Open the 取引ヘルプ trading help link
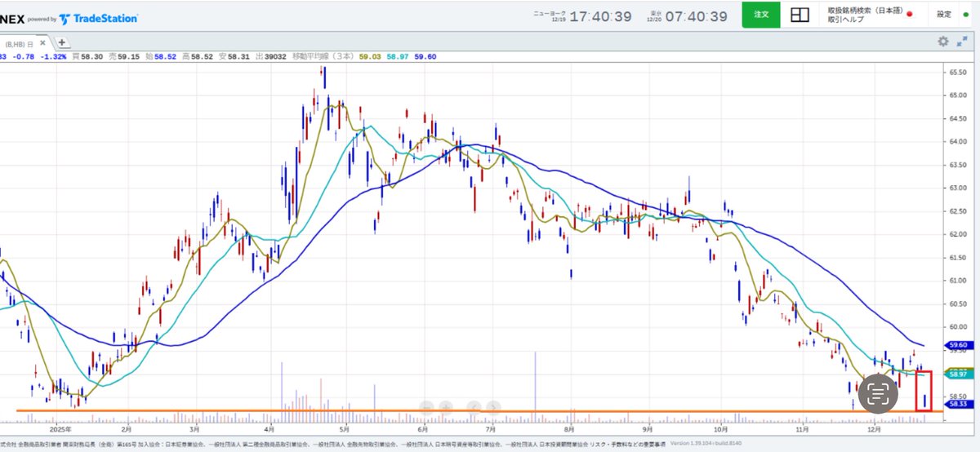This screenshot has width=980, height=452. click(x=844, y=20)
